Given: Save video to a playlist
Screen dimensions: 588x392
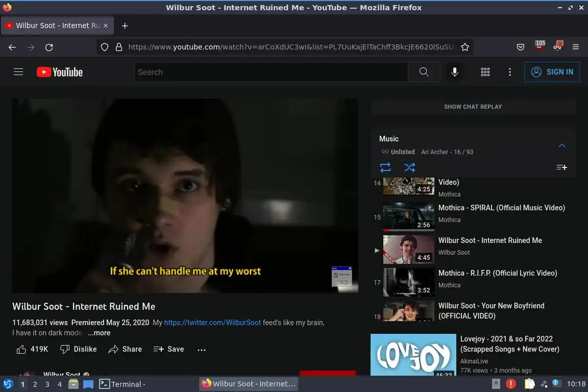Looking at the screenshot, I should coord(169,349).
